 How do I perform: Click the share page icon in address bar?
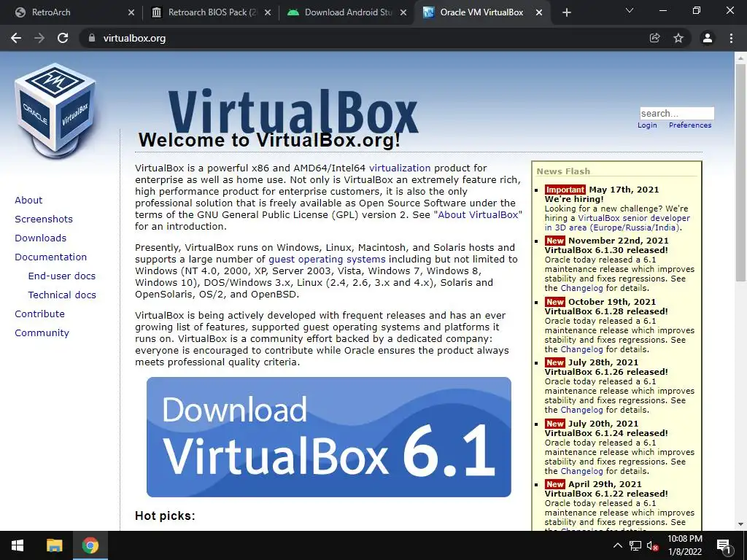coord(655,38)
